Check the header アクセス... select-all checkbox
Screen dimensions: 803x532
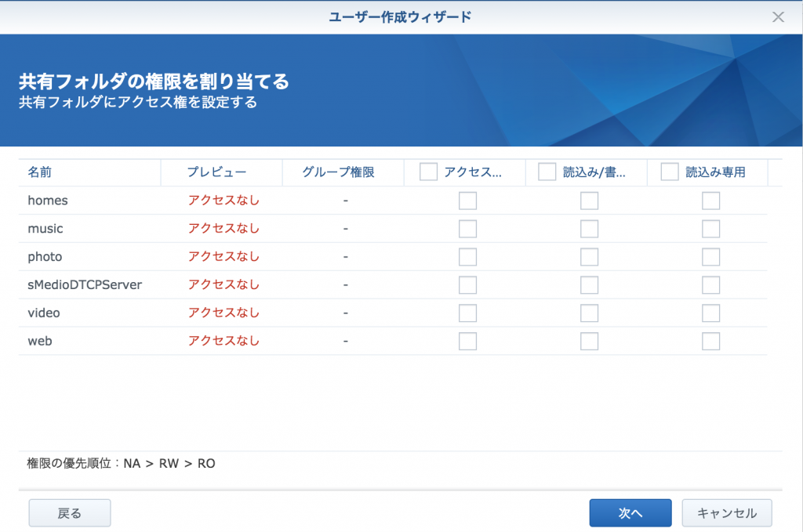coord(428,172)
